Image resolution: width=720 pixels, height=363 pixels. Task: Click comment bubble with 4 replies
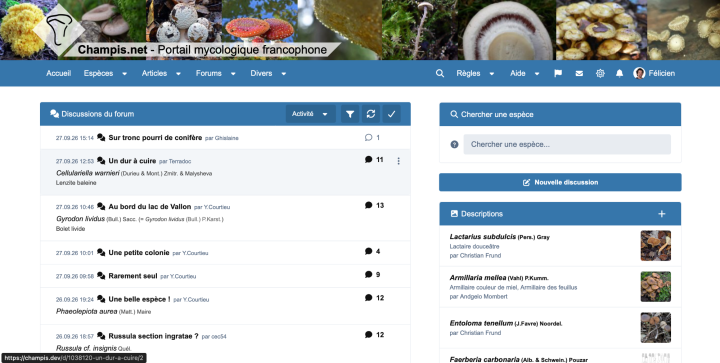[x=368, y=251]
